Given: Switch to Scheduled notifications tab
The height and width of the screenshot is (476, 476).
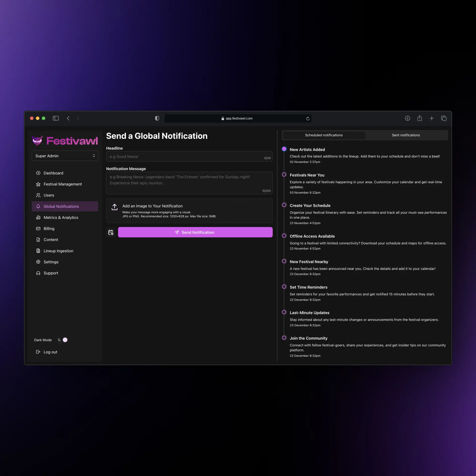Looking at the screenshot, I should click(324, 135).
